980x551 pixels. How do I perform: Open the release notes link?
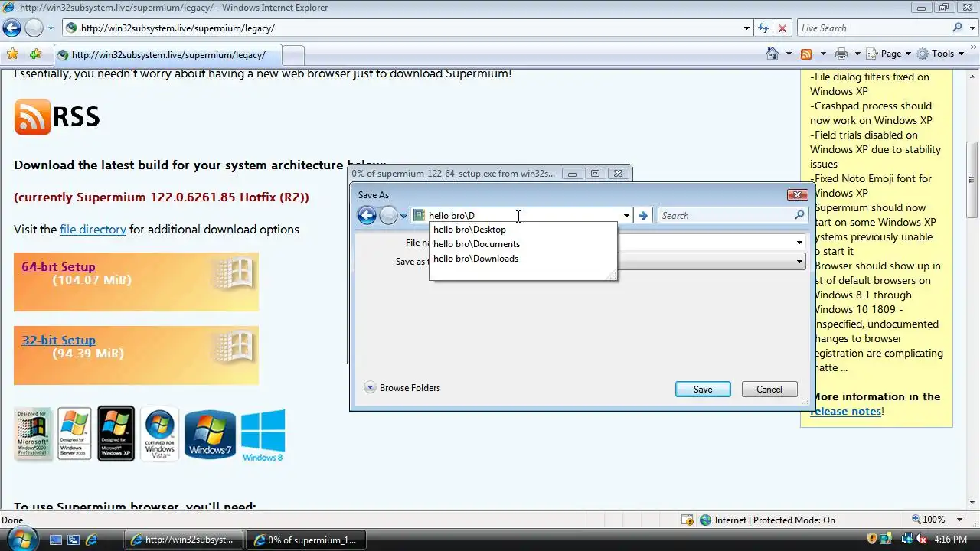pyautogui.click(x=845, y=411)
